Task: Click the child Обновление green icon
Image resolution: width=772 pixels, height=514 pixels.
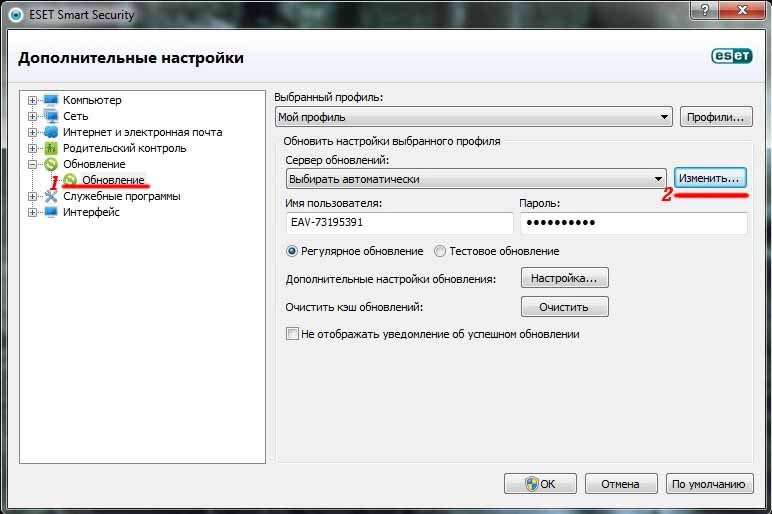Action: point(70,180)
